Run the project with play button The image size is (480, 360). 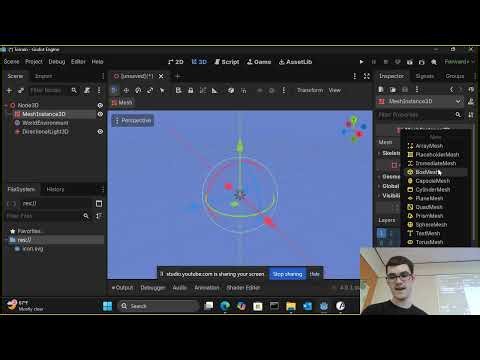(x=362, y=62)
